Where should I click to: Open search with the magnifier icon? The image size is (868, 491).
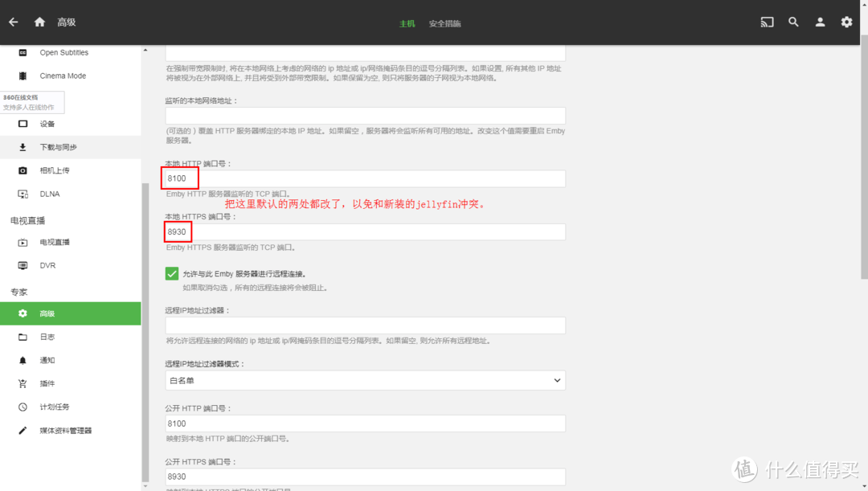pyautogui.click(x=793, y=23)
